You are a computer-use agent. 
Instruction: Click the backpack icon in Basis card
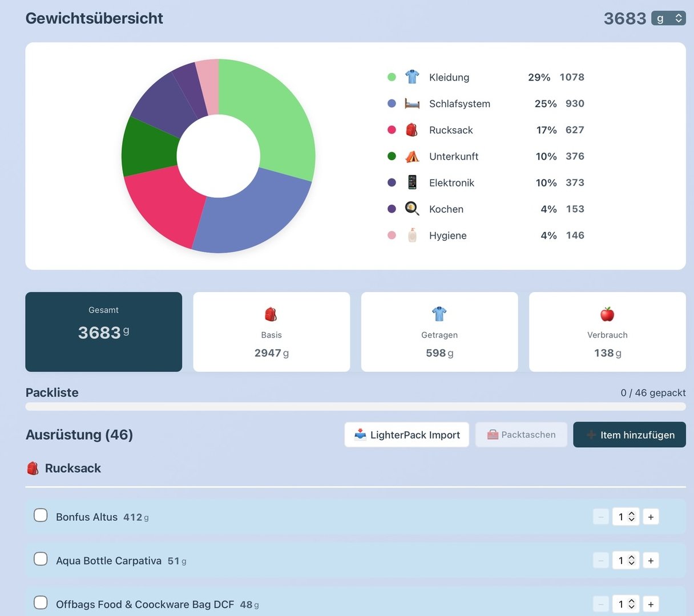[271, 314]
